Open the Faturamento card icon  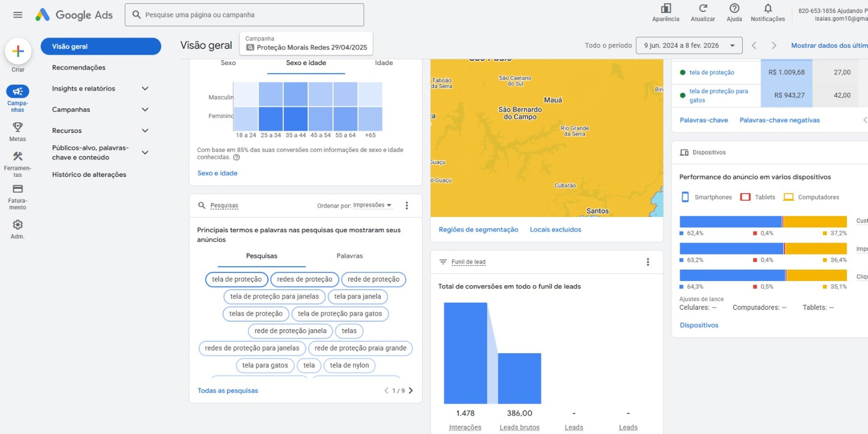[x=18, y=189]
